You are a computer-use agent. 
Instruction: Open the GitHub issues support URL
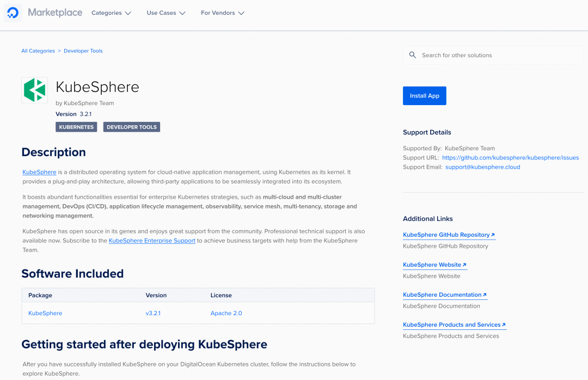coord(510,157)
